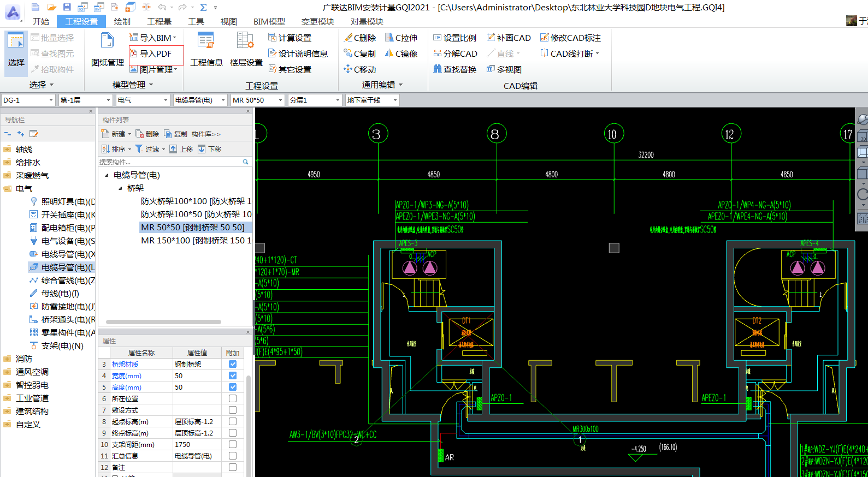Click the undo arrow in quick access toolbar

pos(162,7)
